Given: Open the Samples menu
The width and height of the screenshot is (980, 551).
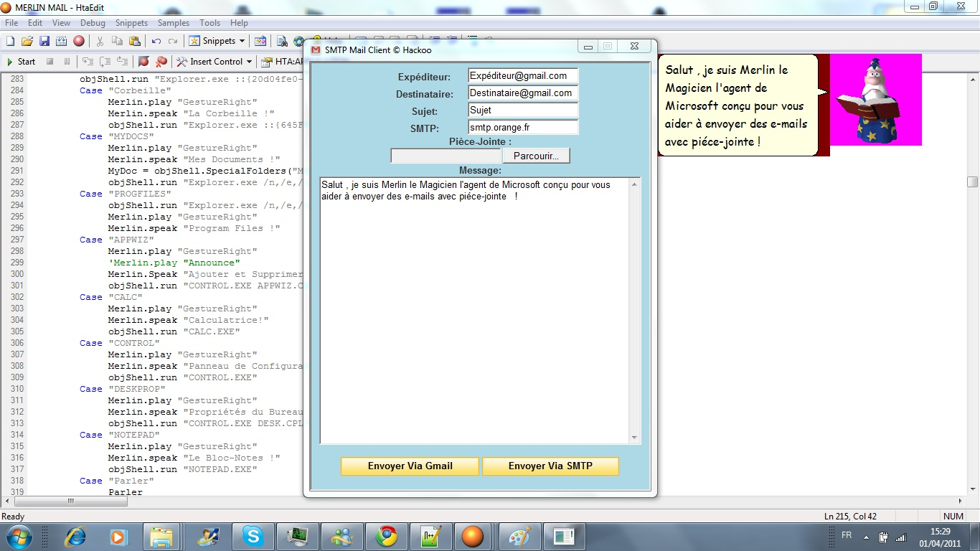Looking at the screenshot, I should [173, 23].
